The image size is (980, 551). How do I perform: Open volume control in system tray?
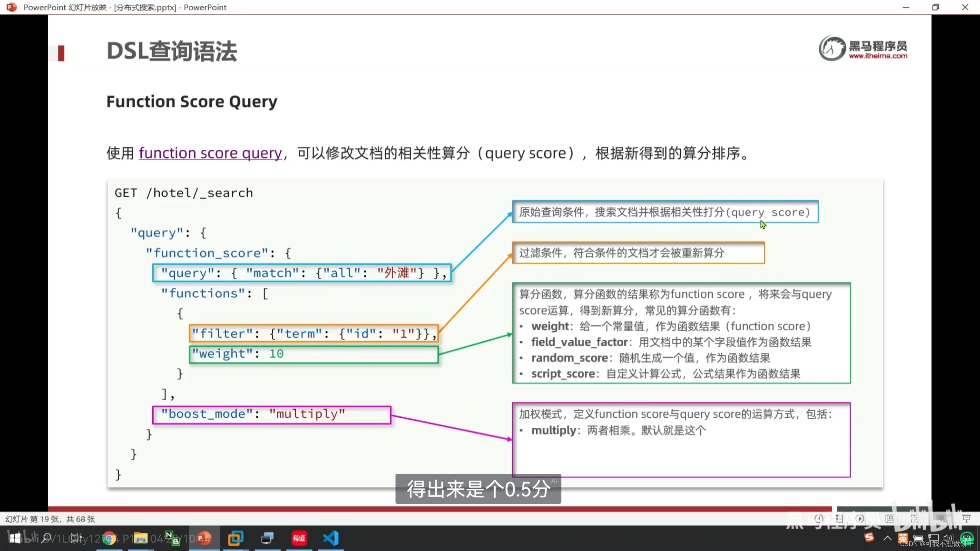(x=948, y=538)
